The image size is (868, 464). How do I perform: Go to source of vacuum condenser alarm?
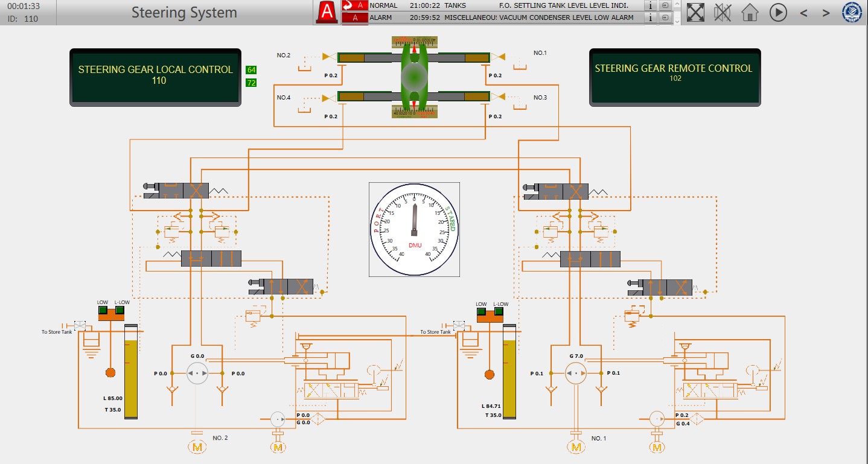point(665,17)
